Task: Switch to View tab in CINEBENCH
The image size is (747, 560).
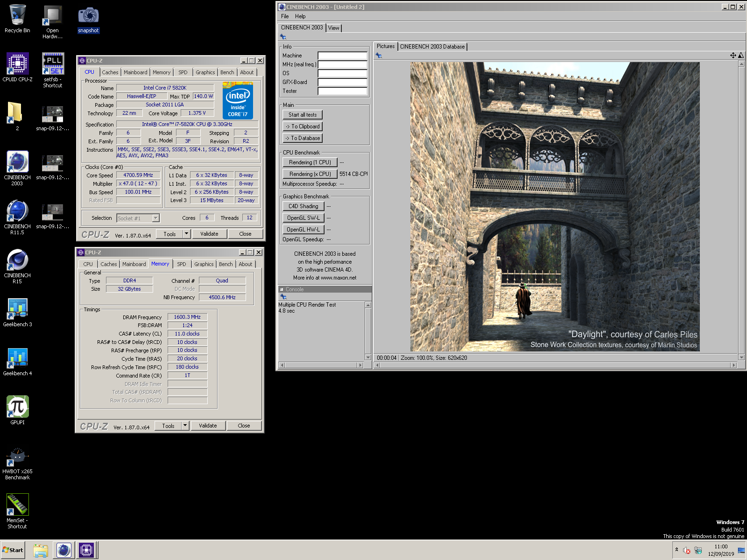Action: pyautogui.click(x=334, y=28)
